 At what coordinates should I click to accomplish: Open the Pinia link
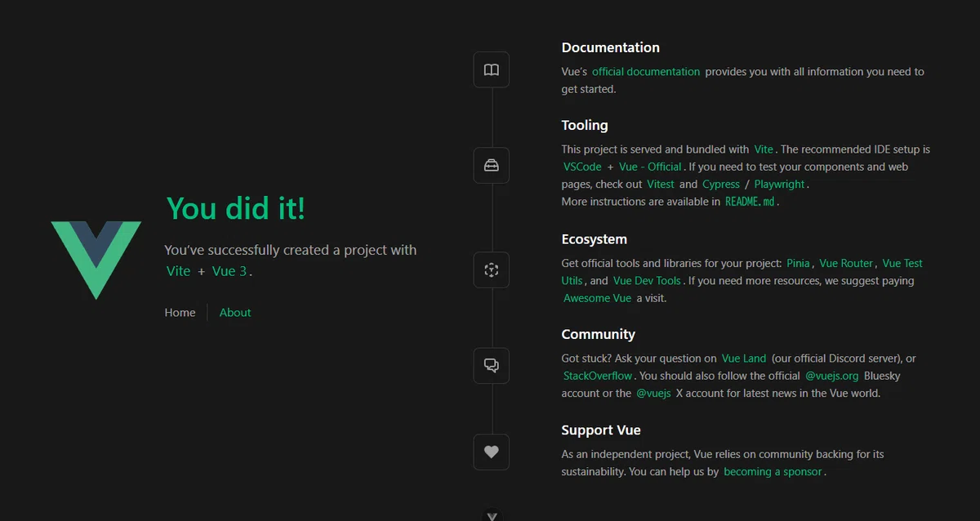pyautogui.click(x=798, y=263)
